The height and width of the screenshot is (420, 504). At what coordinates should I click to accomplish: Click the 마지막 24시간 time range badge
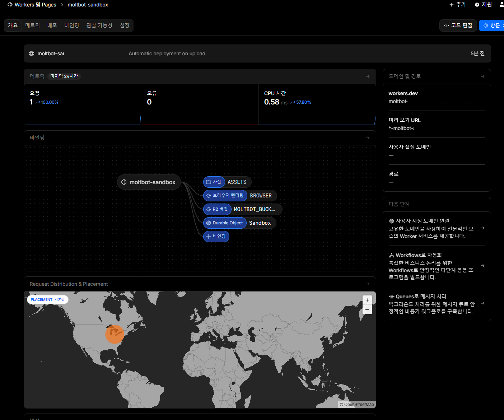64,76
